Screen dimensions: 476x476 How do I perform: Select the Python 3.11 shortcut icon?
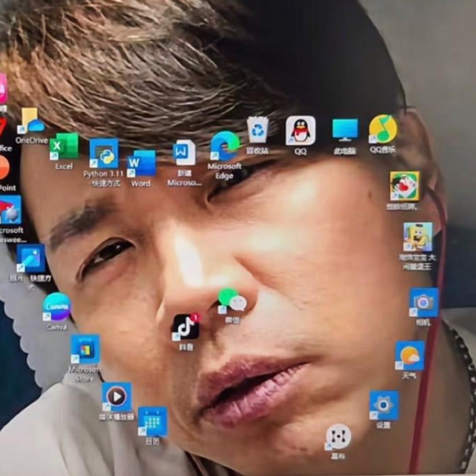[x=104, y=153]
